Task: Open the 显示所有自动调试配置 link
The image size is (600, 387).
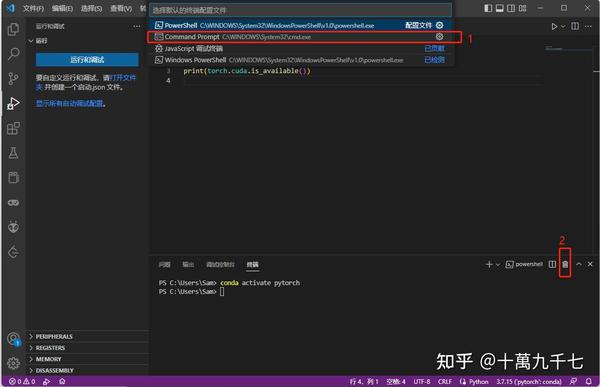Action: (x=69, y=104)
